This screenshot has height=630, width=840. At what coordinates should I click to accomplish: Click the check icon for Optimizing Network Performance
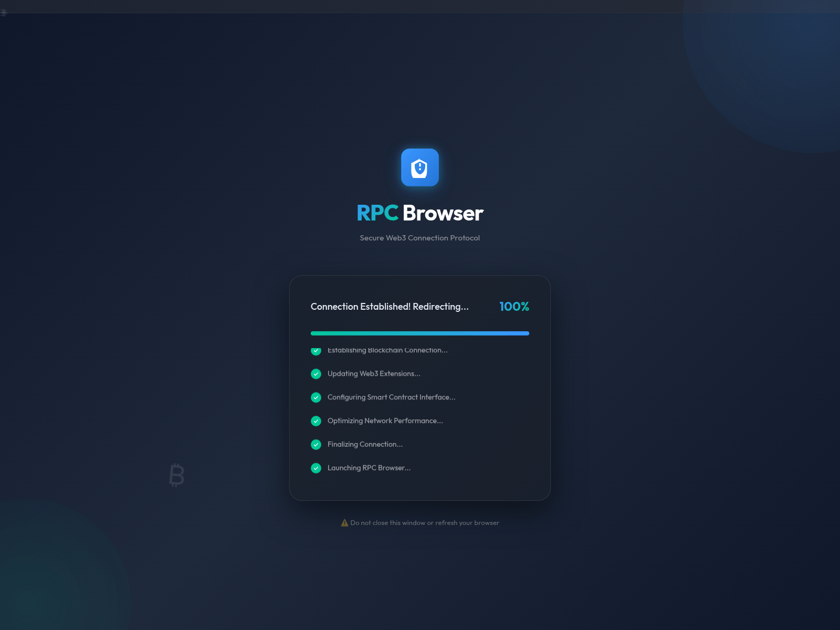pos(316,421)
